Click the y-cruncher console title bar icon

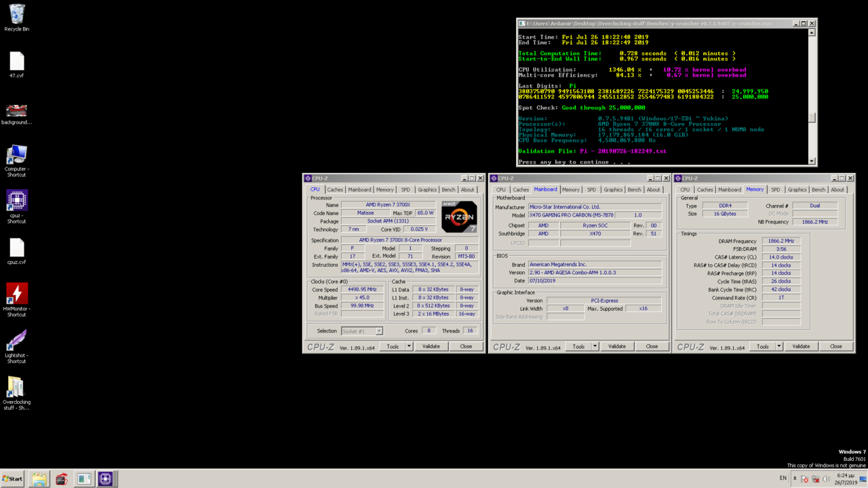click(x=521, y=23)
